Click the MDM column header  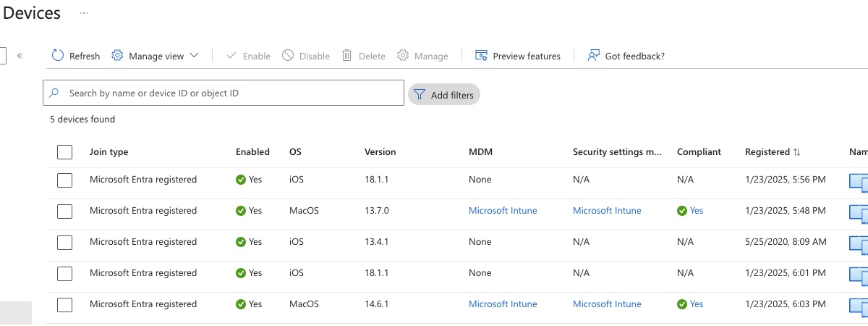481,152
